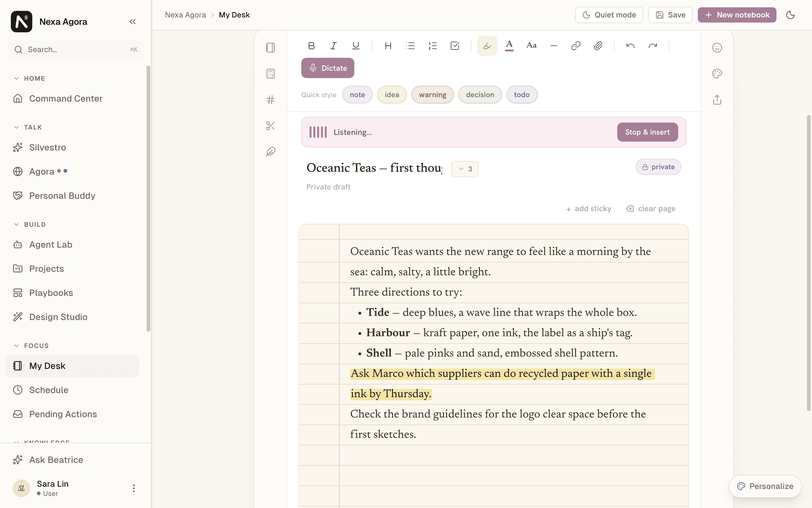The image size is (812, 508).
Task: Share or export the page
Action: pos(717,100)
